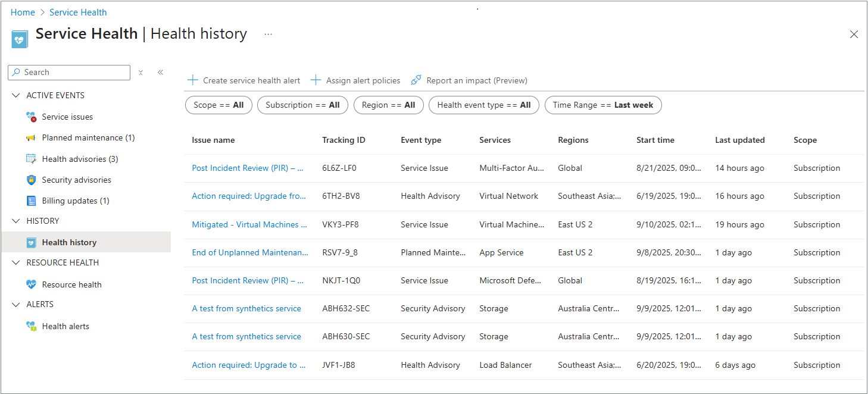Collapse the sidebar with double chevron

pos(160,73)
